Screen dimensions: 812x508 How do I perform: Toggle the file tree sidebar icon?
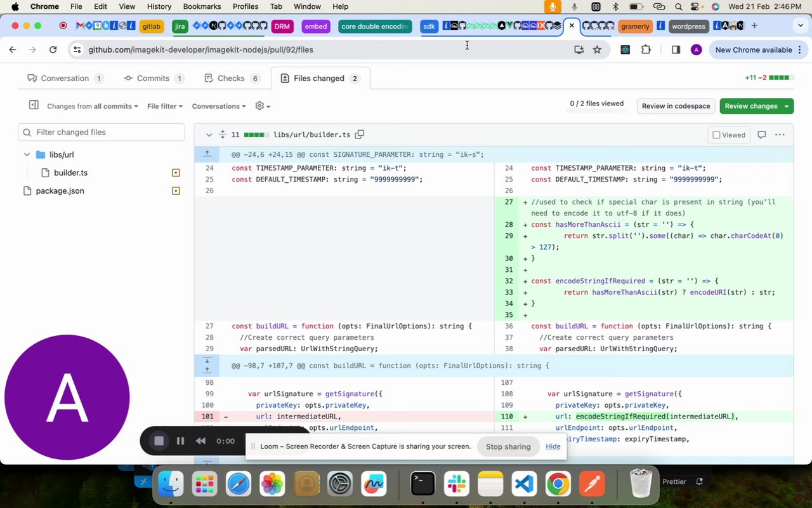click(34, 105)
